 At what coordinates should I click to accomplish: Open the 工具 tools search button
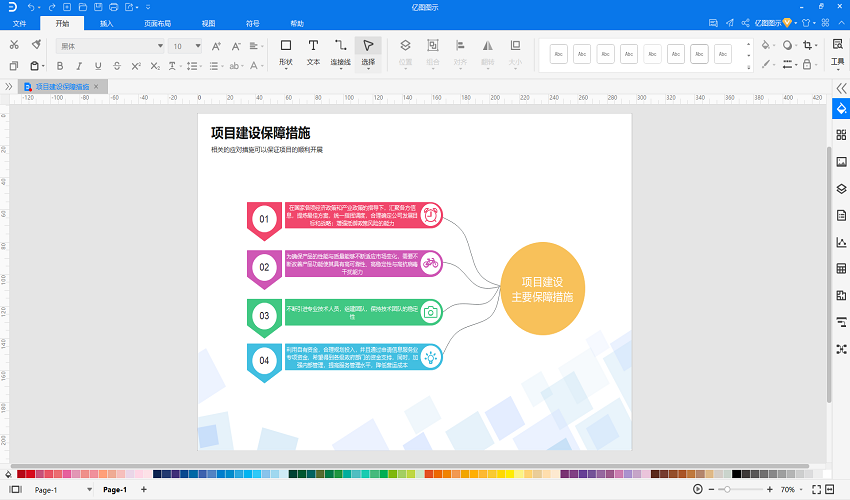click(838, 53)
